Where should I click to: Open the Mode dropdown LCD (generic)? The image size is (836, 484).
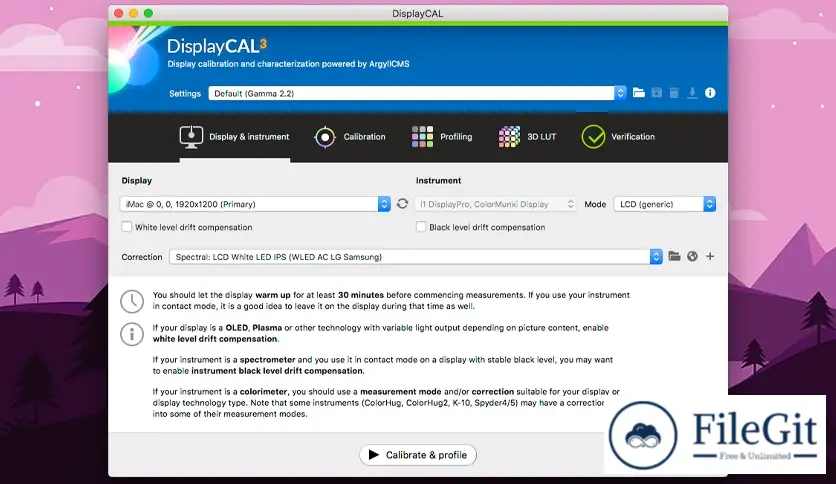(664, 204)
